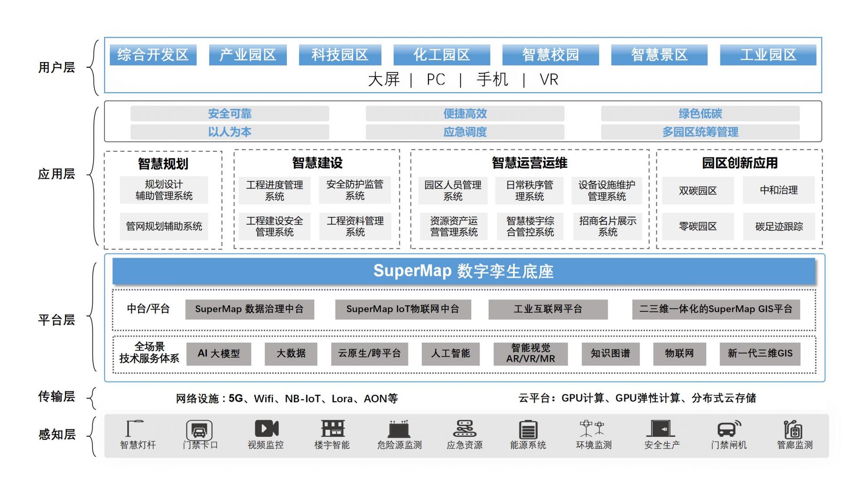Select the 楼宇智能 building icon
Screen dimensions: 868x488
[332, 428]
